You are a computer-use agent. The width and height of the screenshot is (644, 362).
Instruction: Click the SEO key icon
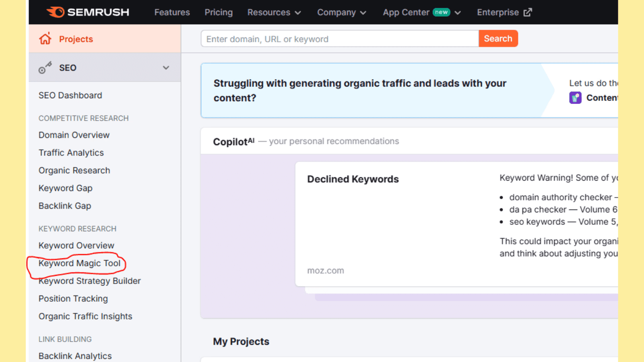point(45,68)
